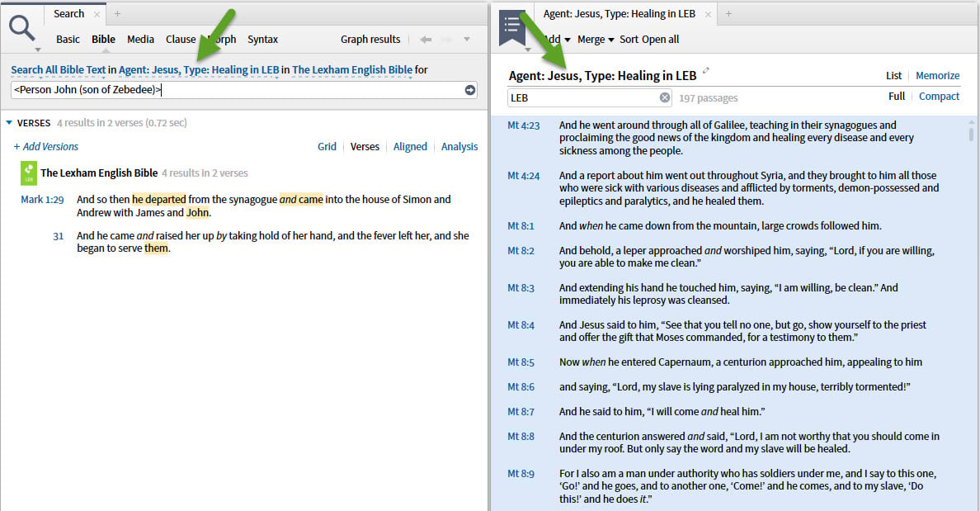The height and width of the screenshot is (511, 980).
Task: Go back with the left arrow in Search
Action: click(x=426, y=40)
